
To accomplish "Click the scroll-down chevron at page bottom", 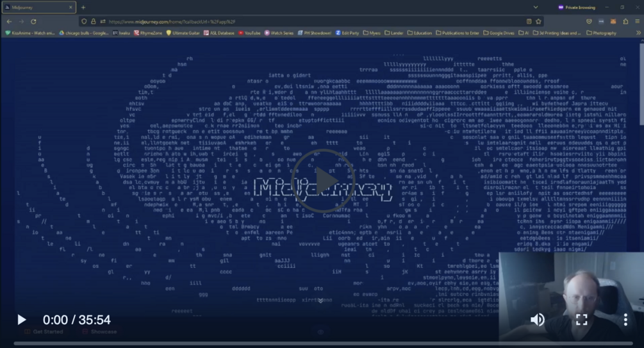I will (320, 301).
